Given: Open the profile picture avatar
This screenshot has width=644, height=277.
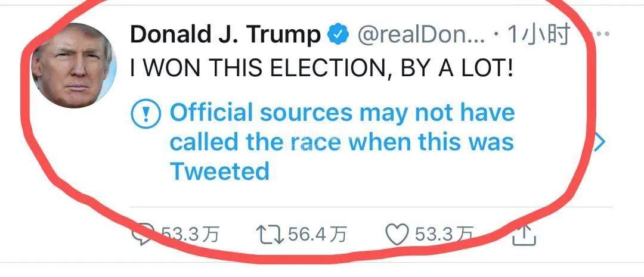Looking at the screenshot, I should [x=74, y=66].
